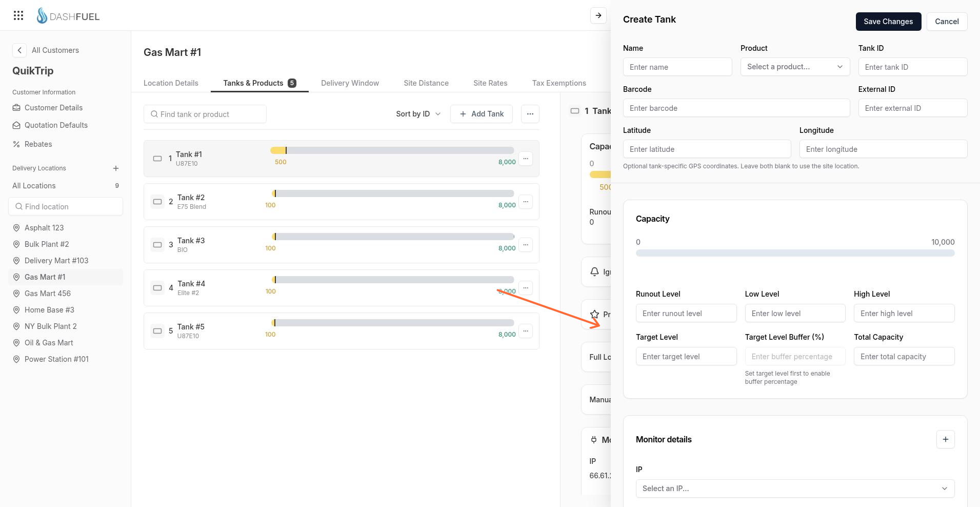Collapse side panel with arrow icon
The height and width of the screenshot is (507, 980).
(x=598, y=15)
